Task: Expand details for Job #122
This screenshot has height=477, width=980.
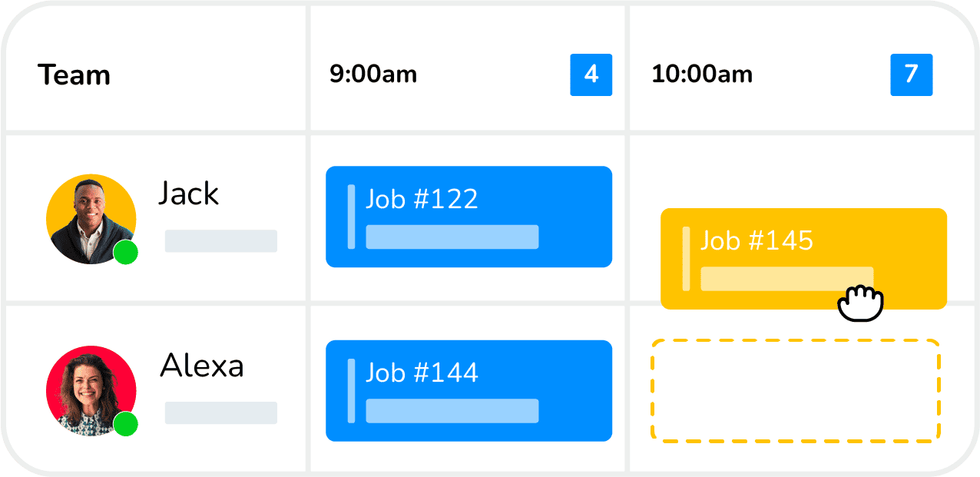Action: [468, 216]
